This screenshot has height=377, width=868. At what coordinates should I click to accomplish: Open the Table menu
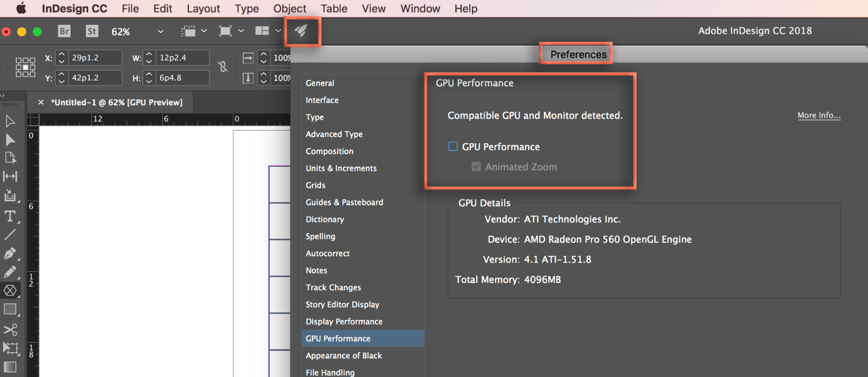pos(334,9)
